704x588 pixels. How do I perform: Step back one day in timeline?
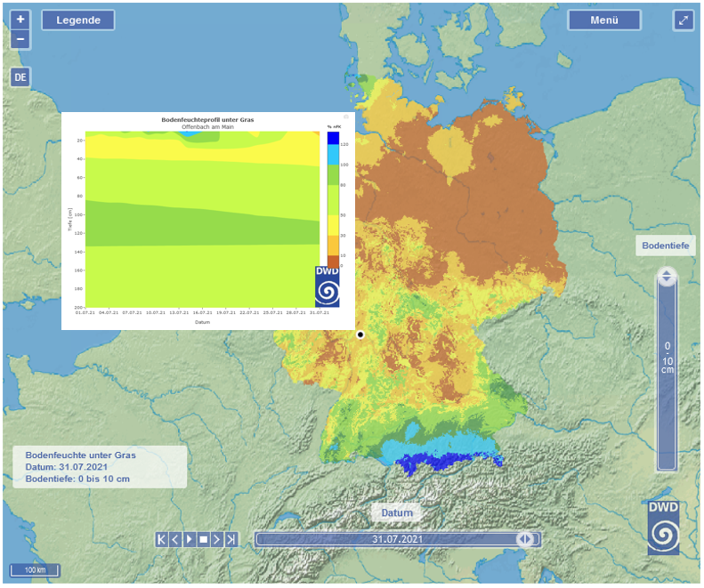pyautogui.click(x=175, y=539)
